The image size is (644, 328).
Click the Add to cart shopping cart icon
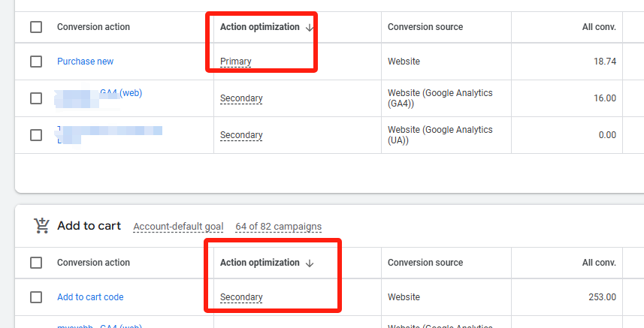(x=41, y=225)
